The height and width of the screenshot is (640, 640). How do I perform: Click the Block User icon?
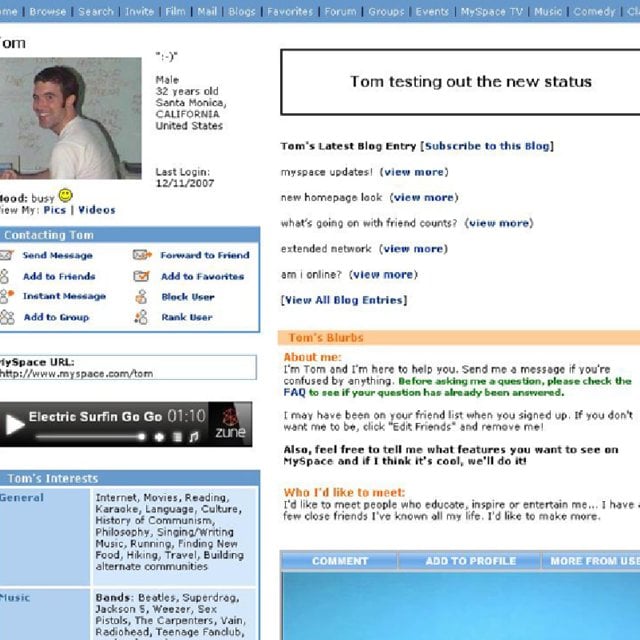141,297
